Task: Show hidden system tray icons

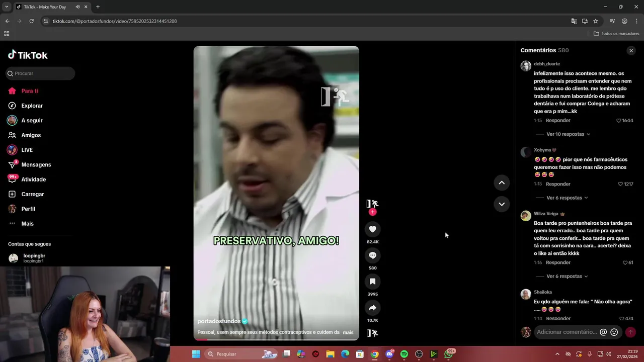Action: [x=557, y=354]
